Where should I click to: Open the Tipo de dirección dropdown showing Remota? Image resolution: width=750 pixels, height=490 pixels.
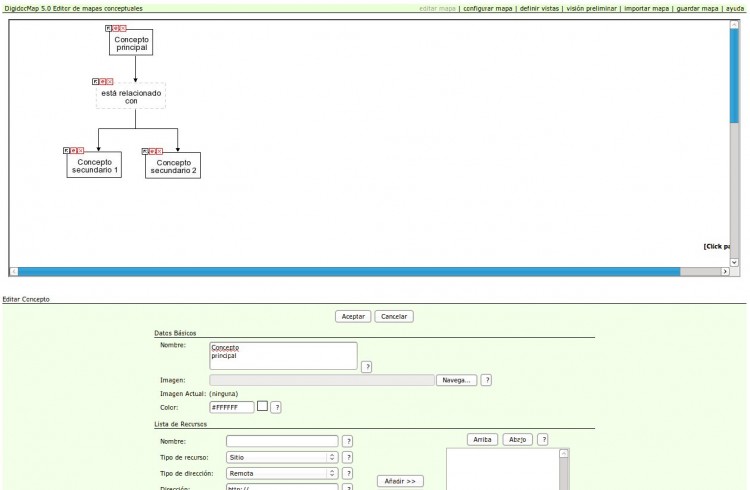coord(282,473)
